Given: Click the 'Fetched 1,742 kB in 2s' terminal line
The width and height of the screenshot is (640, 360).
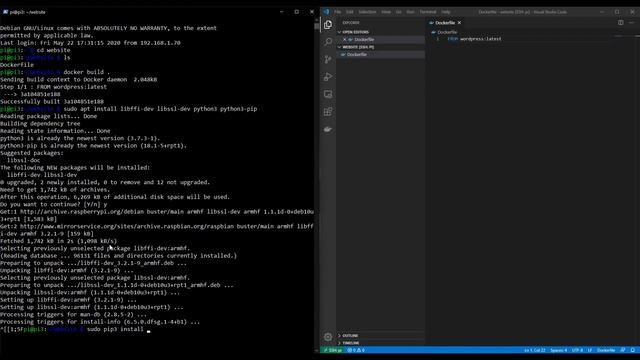Looking at the screenshot, I should [x=58, y=241].
